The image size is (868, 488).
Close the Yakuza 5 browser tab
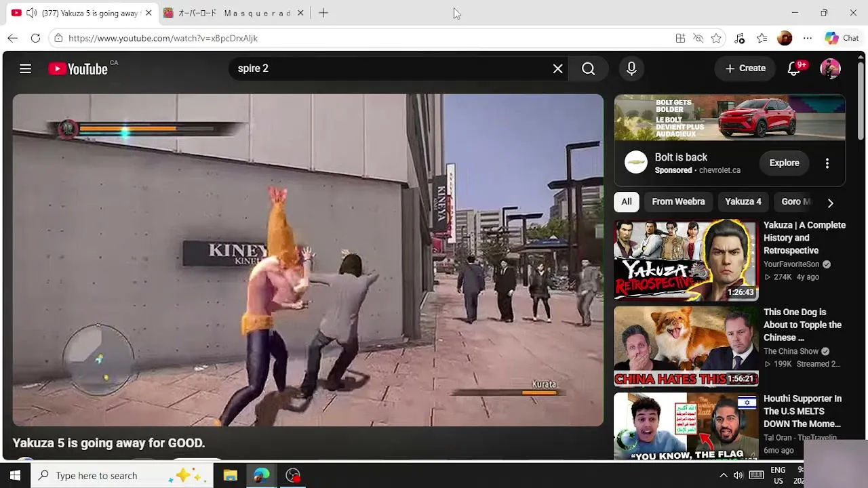pyautogui.click(x=149, y=13)
